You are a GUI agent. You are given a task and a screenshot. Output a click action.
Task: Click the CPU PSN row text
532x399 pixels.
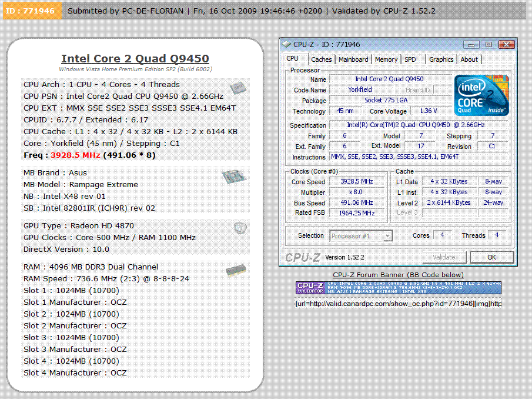point(123,97)
